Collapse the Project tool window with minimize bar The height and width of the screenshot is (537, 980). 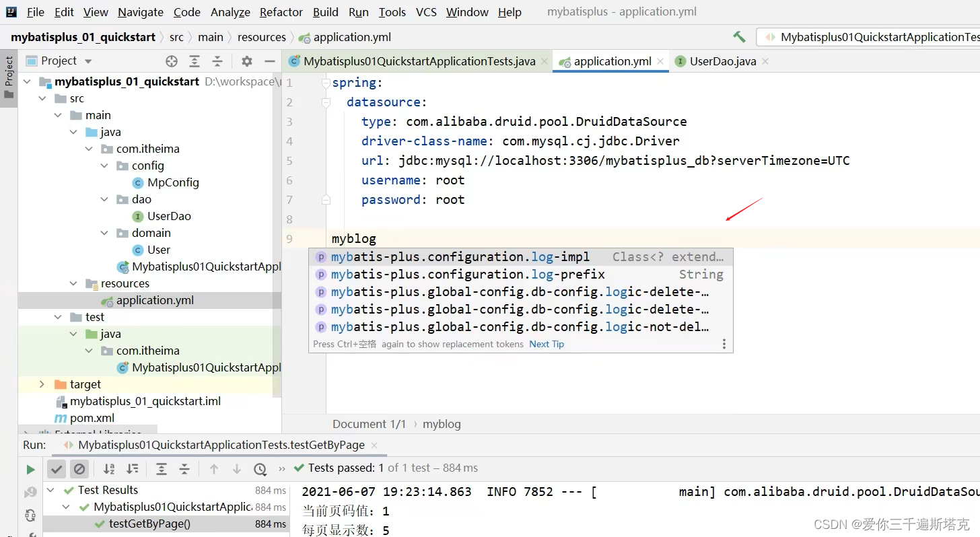(x=269, y=61)
